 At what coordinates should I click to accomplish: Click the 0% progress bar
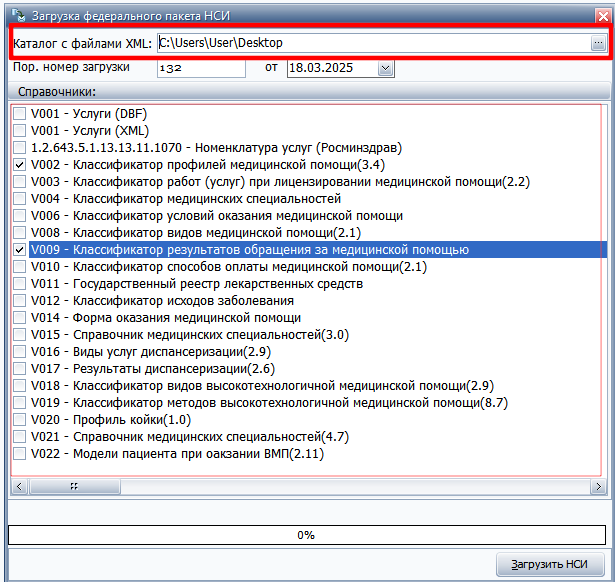click(307, 535)
